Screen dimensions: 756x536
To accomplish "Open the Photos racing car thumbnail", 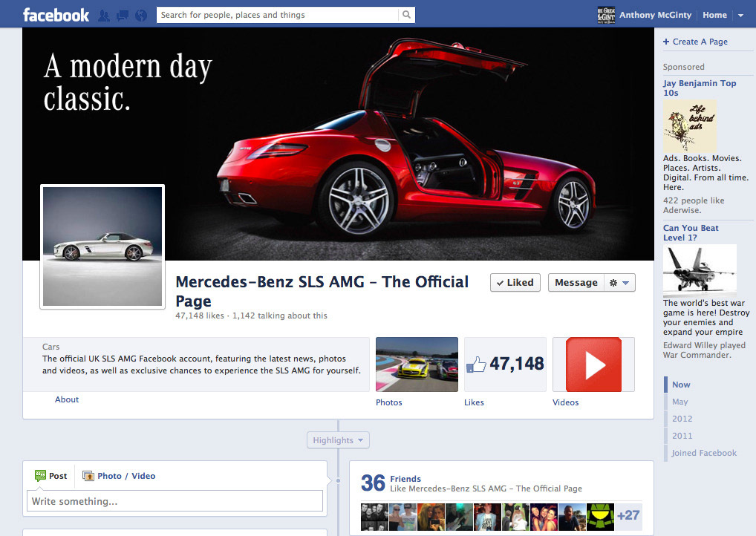I will (x=417, y=364).
